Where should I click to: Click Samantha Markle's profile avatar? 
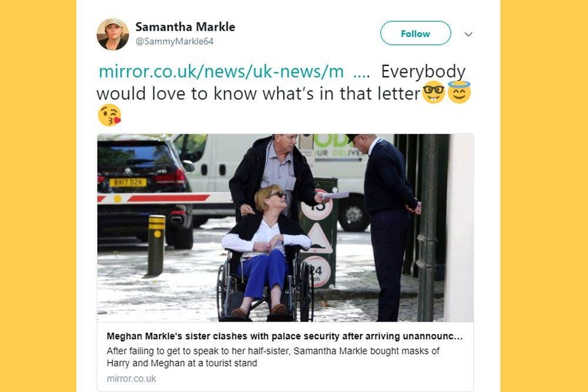pos(112,34)
